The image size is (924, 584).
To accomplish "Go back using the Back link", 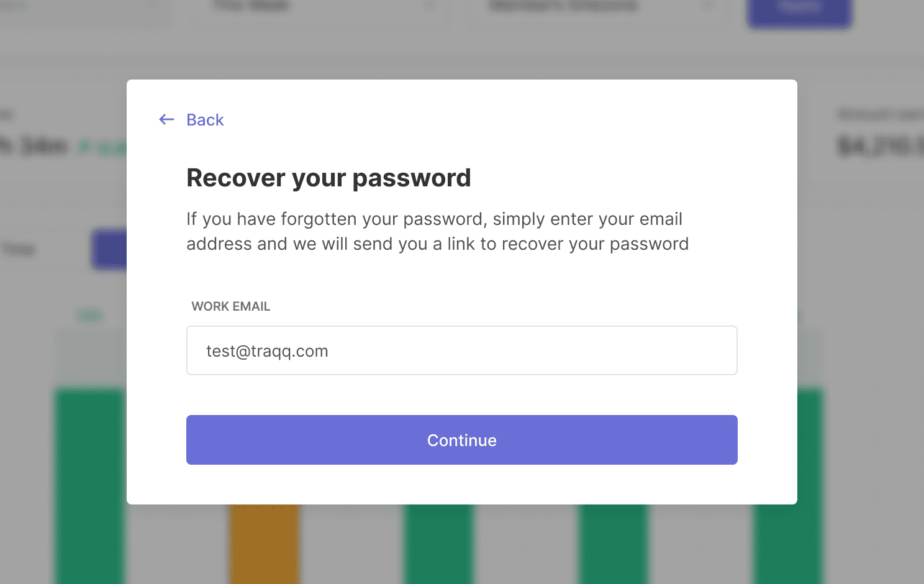I will tap(205, 120).
